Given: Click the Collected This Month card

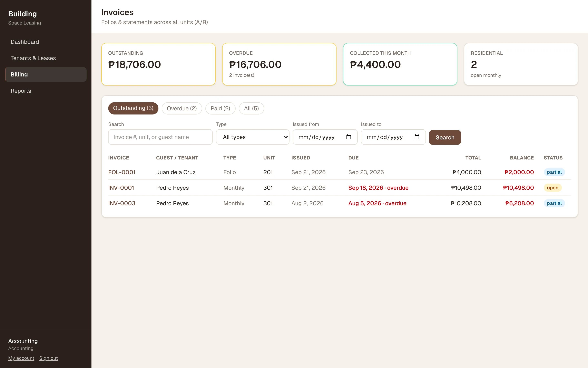Looking at the screenshot, I should tap(400, 64).
